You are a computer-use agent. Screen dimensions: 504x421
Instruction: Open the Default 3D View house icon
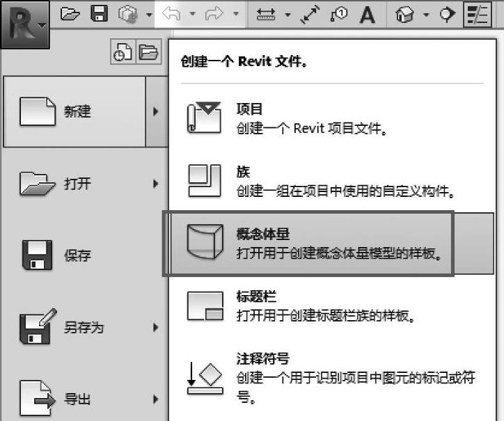(405, 15)
